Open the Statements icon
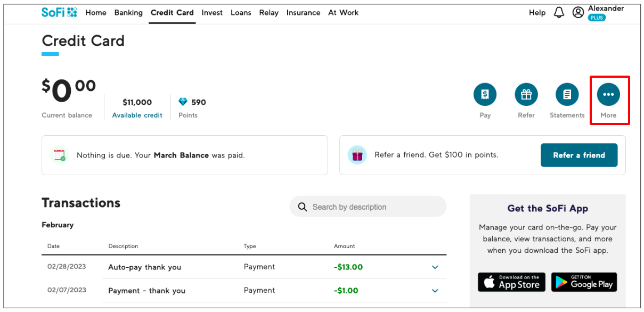This screenshot has height=312, width=644. coord(567,95)
